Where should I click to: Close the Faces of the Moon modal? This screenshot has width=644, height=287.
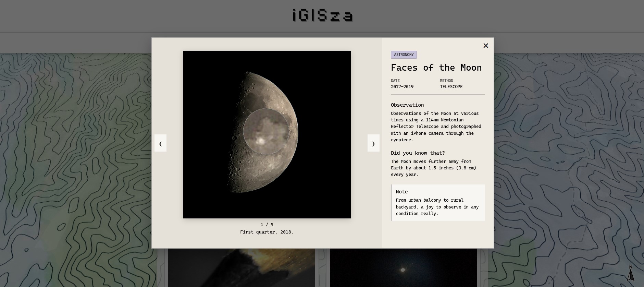click(485, 46)
